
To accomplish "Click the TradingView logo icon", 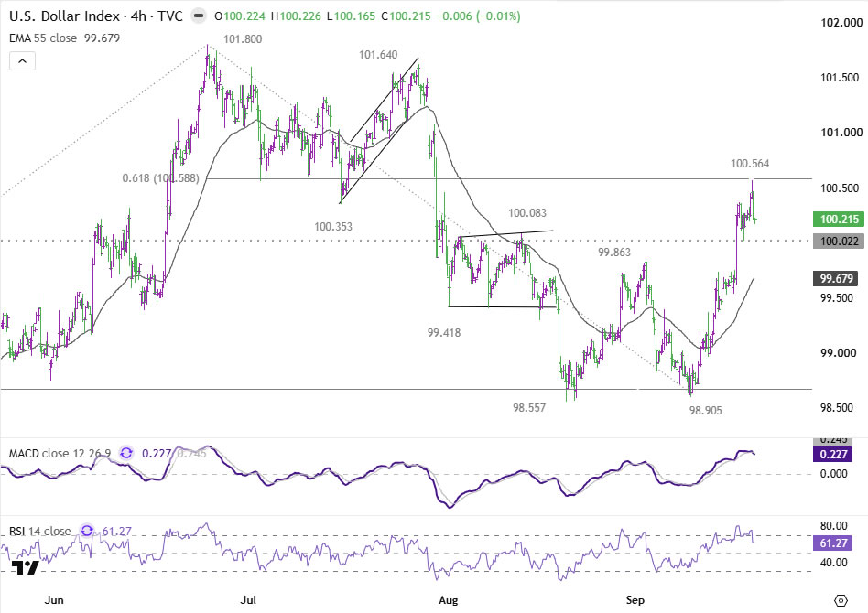I will [25, 567].
